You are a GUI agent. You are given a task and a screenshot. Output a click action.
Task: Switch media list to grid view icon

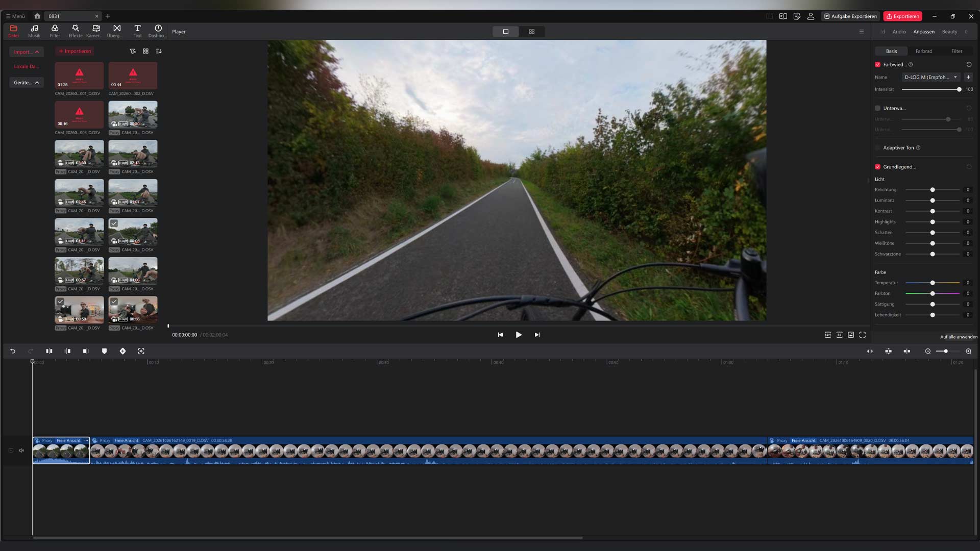[145, 51]
